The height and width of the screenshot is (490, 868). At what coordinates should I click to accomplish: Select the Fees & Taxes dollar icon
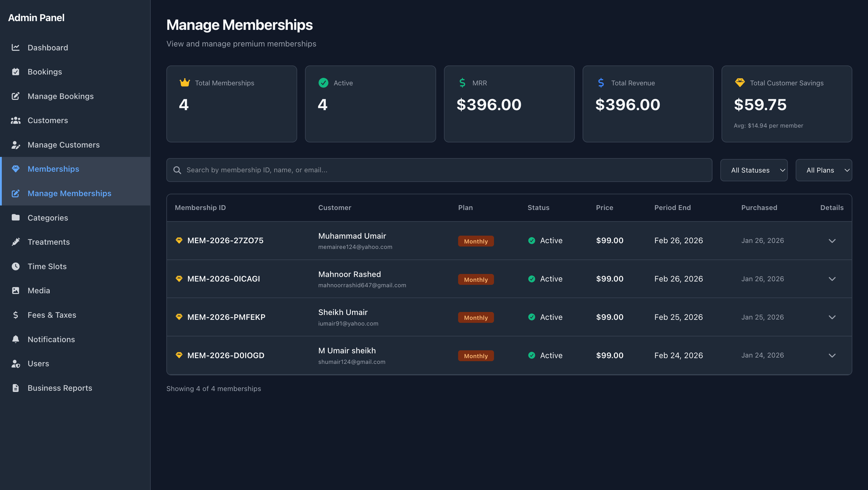pyautogui.click(x=16, y=315)
